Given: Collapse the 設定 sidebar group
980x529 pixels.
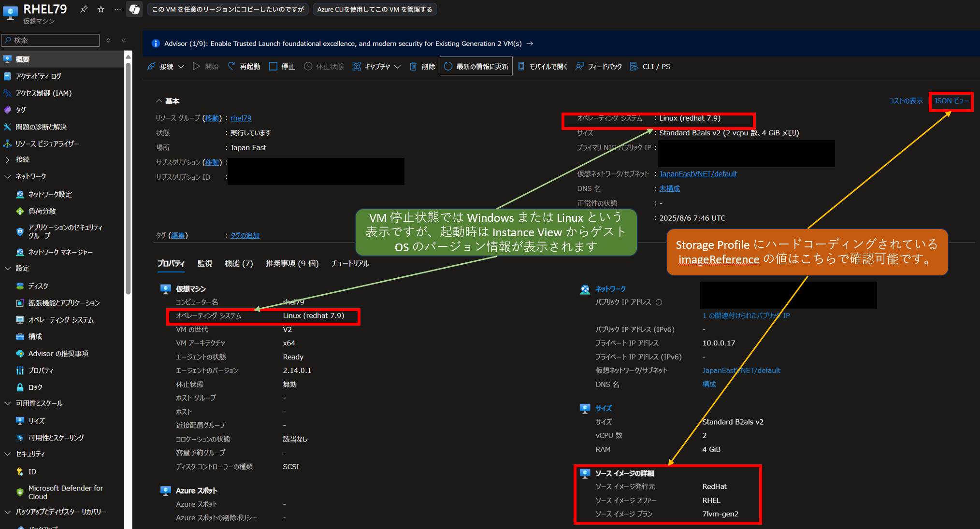Looking at the screenshot, I should pos(7,268).
